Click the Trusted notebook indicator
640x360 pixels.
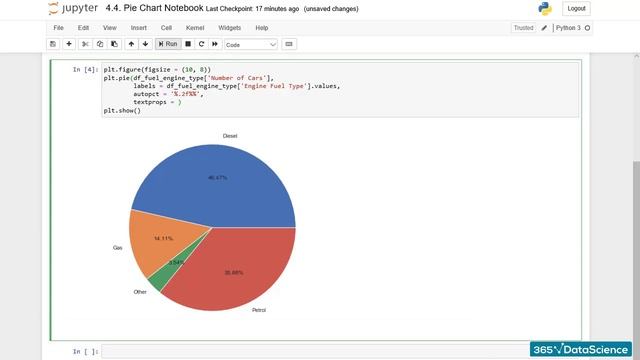click(523, 28)
